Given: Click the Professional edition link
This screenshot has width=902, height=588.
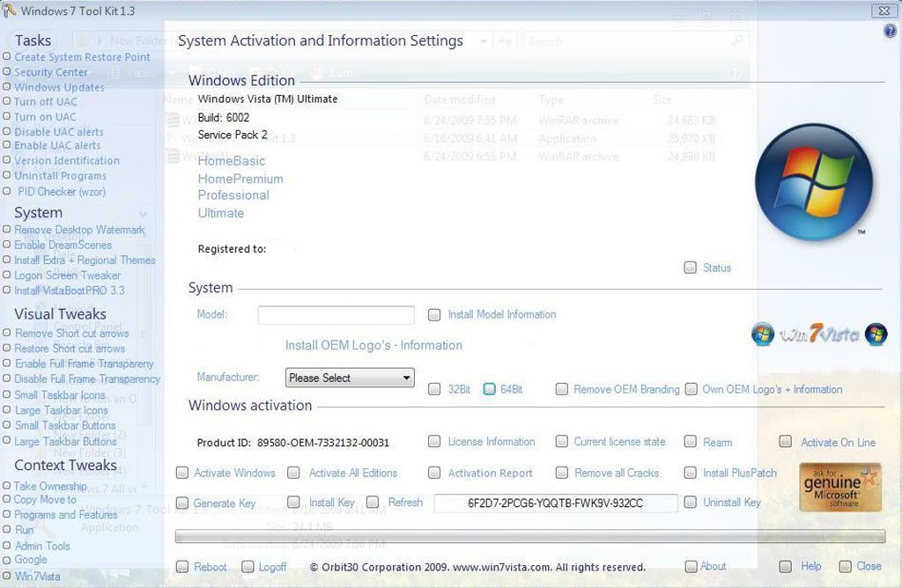Looking at the screenshot, I should coord(233,195).
